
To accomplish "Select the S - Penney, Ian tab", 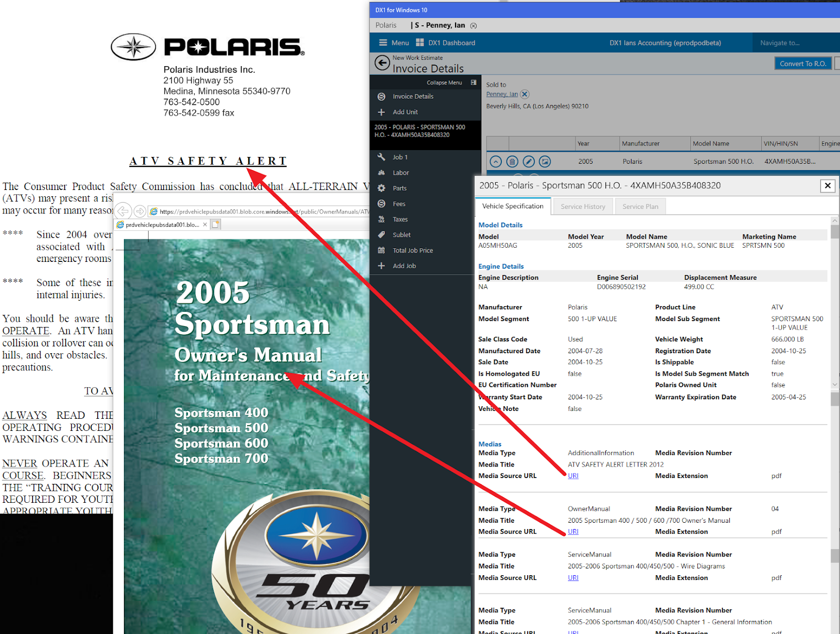I will point(438,25).
